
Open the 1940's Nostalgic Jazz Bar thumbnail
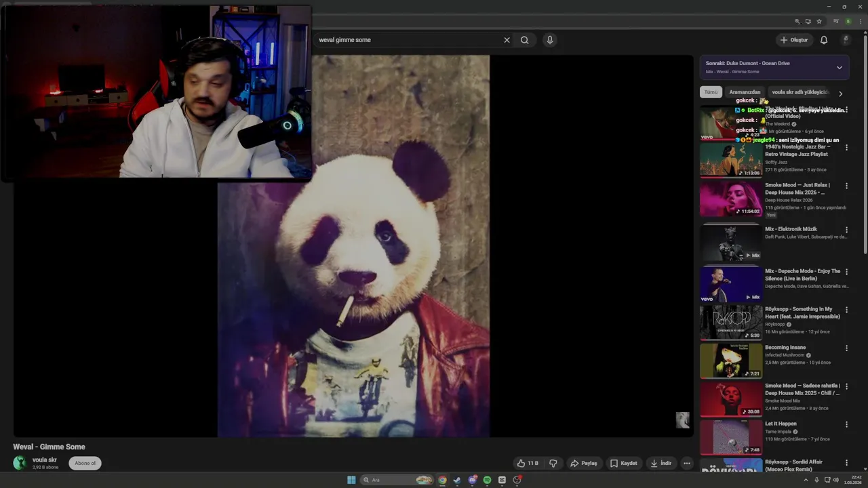pos(731,160)
